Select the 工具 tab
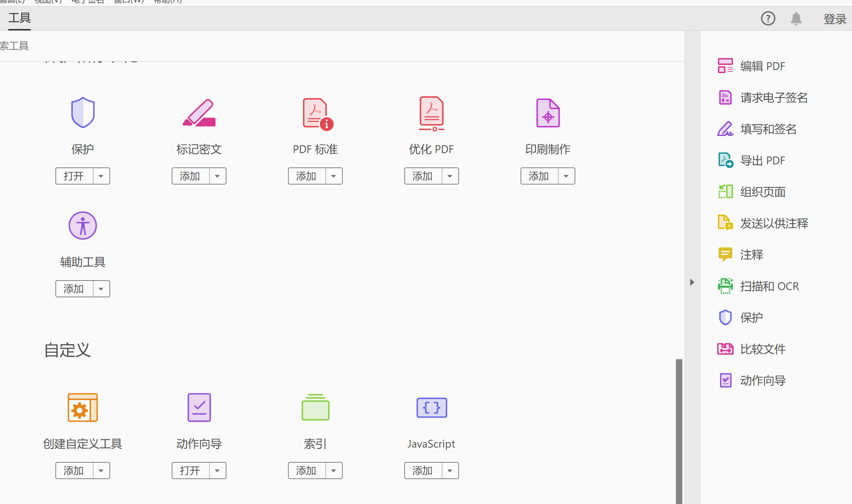 pyautogui.click(x=19, y=18)
